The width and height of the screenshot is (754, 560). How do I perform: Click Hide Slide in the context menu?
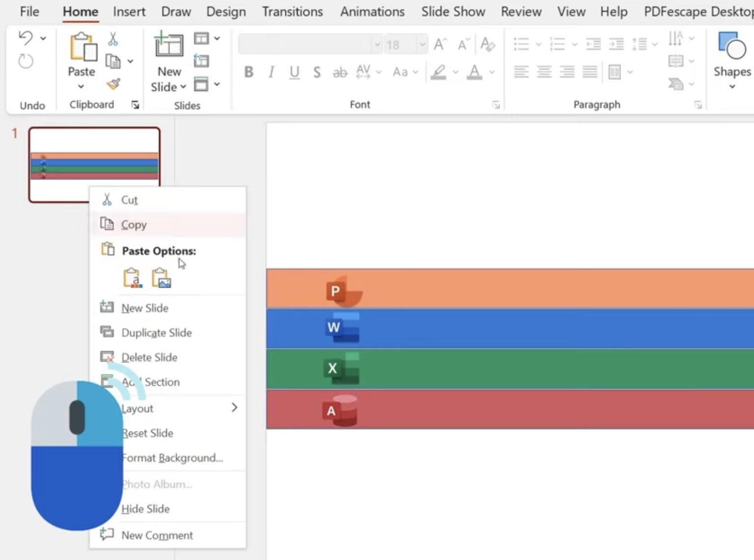[x=145, y=508]
